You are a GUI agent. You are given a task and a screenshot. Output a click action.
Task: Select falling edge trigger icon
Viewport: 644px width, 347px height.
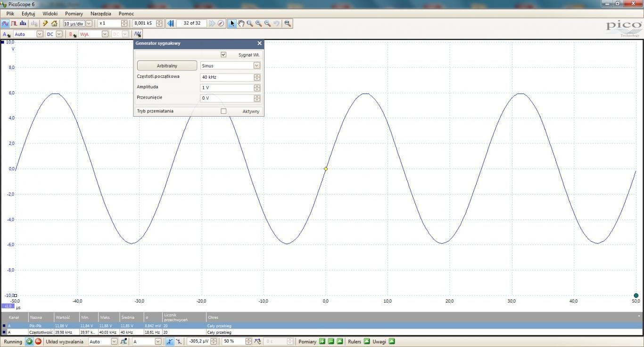point(179,341)
